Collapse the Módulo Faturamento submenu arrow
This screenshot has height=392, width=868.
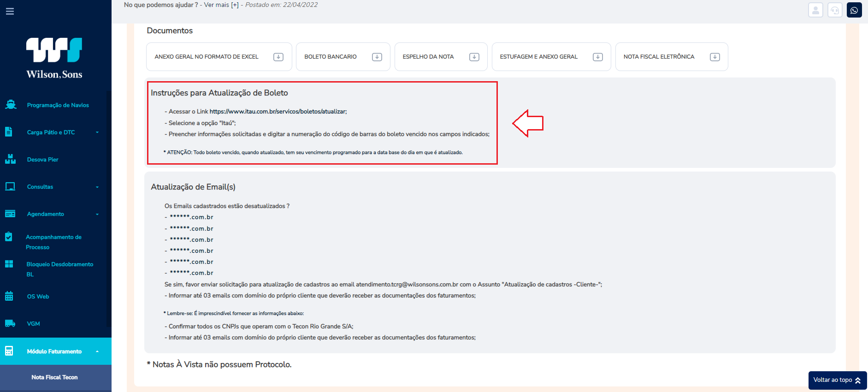tap(97, 351)
